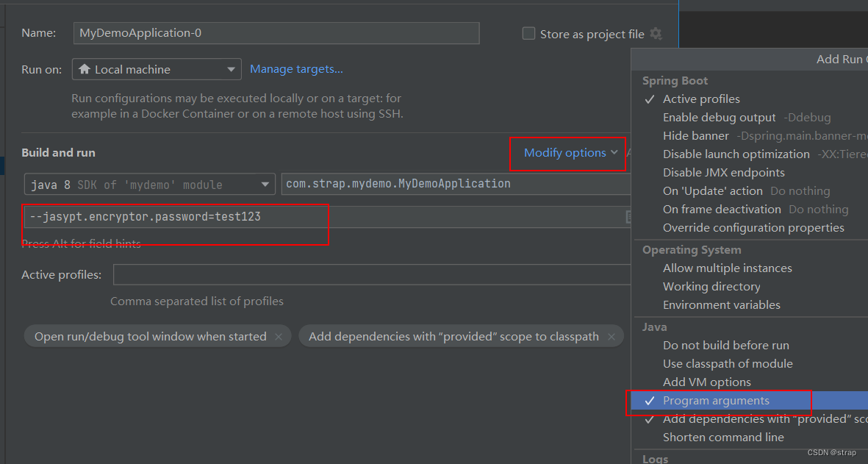The width and height of the screenshot is (868, 464).
Task: Open the java 8 SDK module dropdown
Action: (x=149, y=185)
